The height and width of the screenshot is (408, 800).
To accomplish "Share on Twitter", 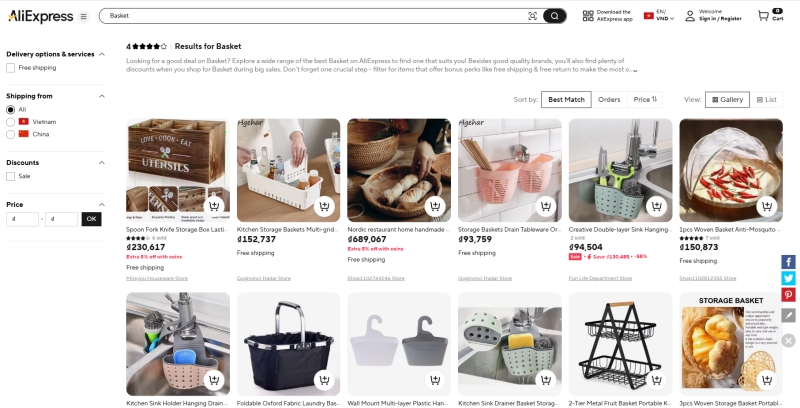I will point(788,278).
